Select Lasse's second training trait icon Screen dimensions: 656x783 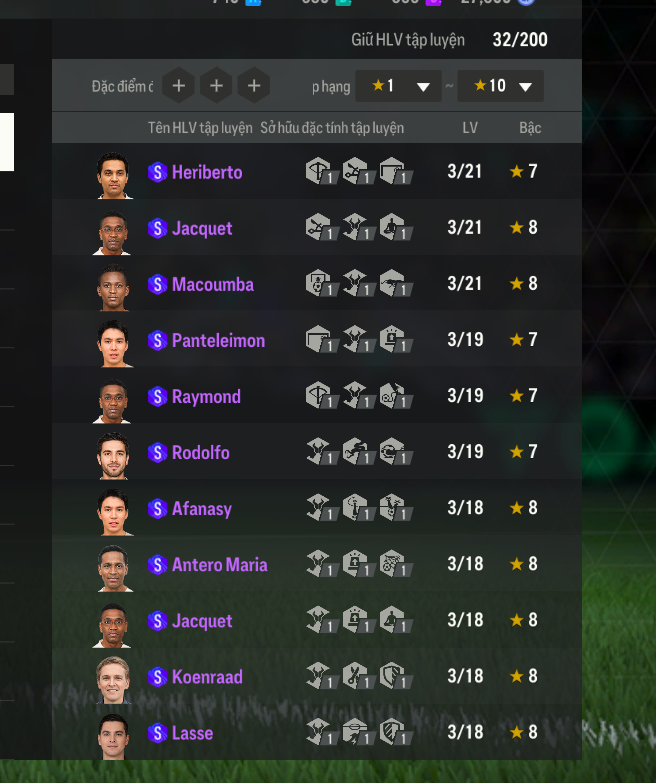[358, 732]
